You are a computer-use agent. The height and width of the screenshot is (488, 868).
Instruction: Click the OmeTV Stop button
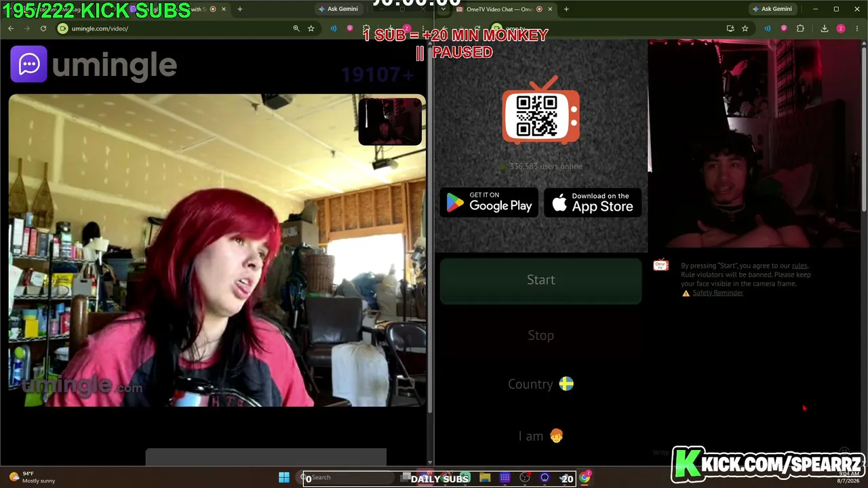pyautogui.click(x=541, y=335)
